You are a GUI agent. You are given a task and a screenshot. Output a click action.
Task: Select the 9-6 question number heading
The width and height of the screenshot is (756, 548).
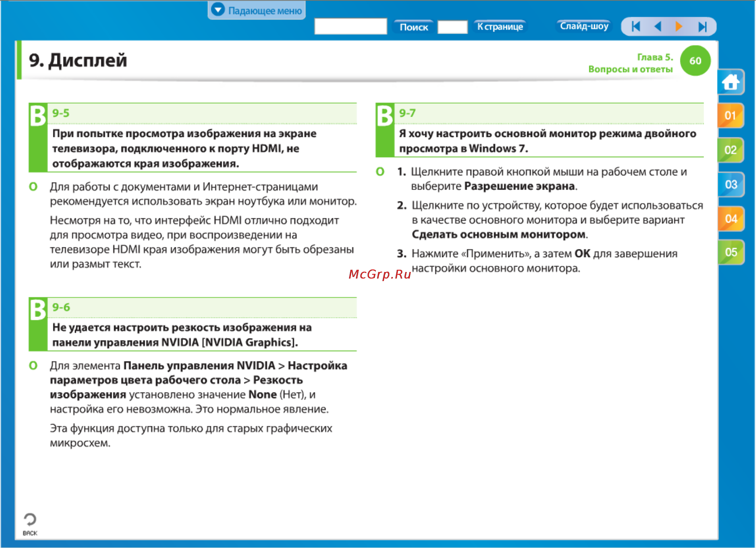pos(61,307)
